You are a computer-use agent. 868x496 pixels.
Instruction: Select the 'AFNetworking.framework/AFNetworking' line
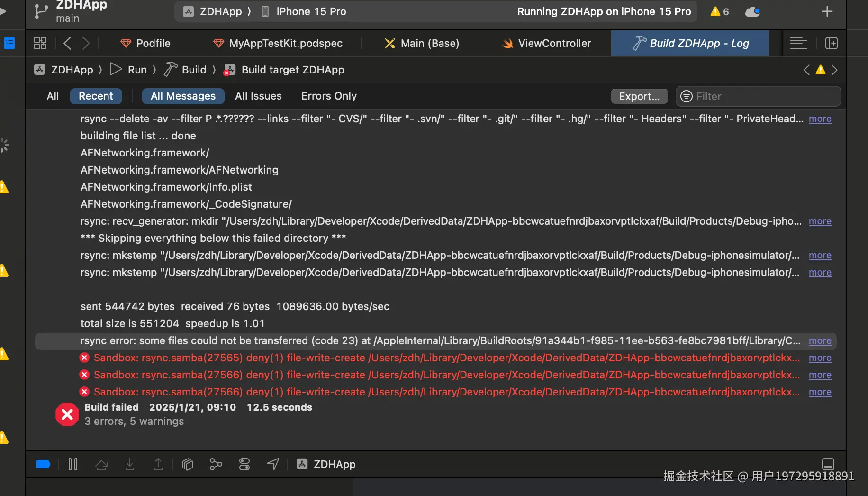click(x=180, y=170)
